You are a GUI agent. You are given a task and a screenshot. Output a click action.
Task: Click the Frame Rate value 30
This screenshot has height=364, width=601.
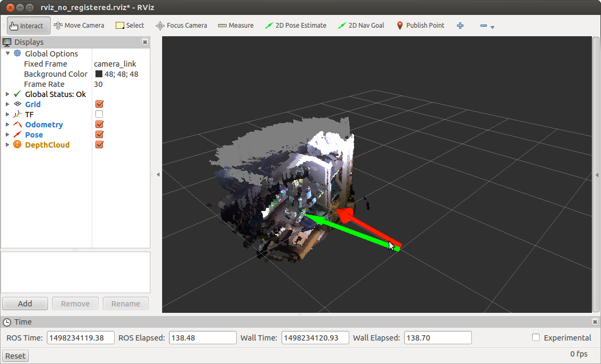click(x=98, y=84)
